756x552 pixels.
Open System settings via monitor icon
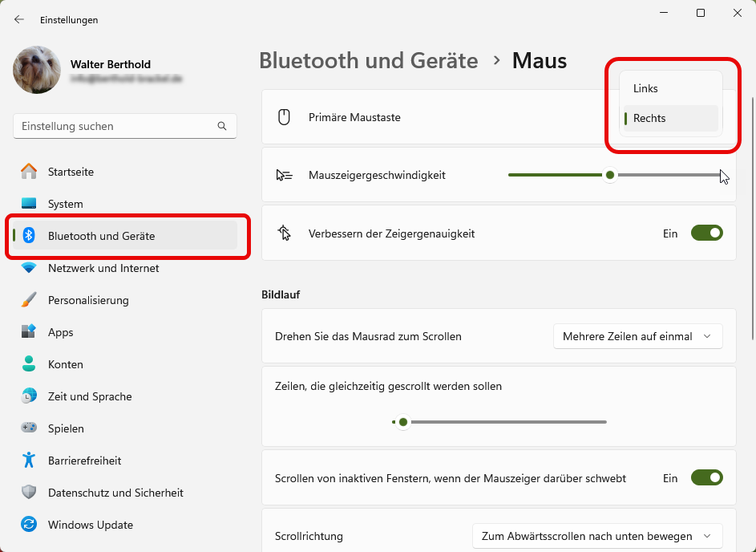(29, 204)
